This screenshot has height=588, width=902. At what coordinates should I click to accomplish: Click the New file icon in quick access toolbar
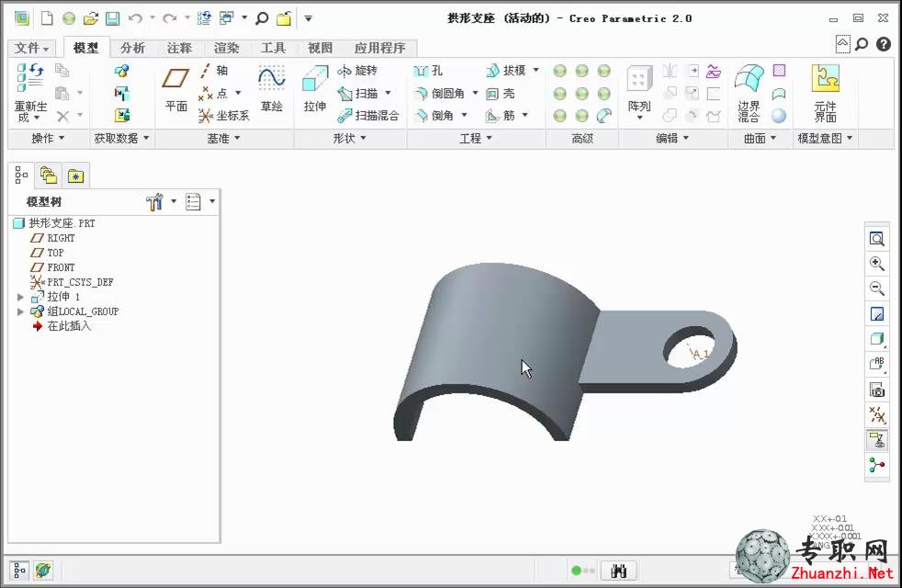(47, 18)
